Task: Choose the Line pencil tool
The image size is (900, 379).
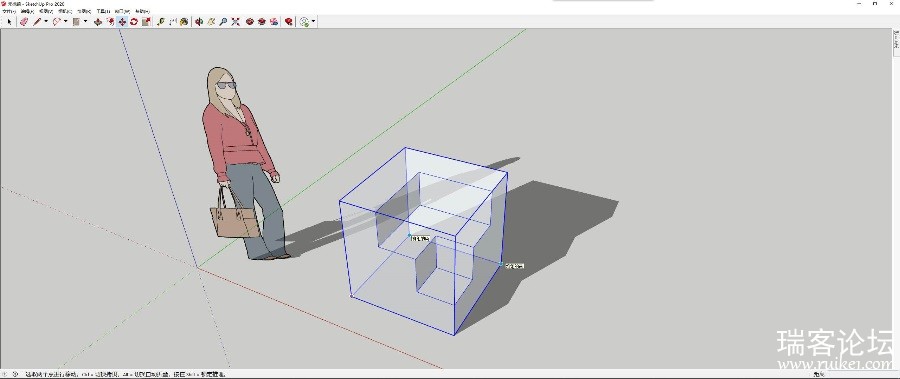Action: tap(37, 22)
